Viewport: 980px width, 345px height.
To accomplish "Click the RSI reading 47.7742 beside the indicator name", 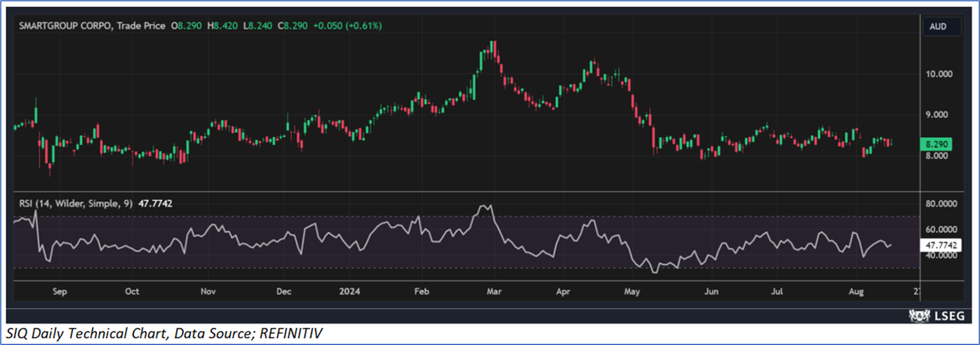I will click(155, 204).
